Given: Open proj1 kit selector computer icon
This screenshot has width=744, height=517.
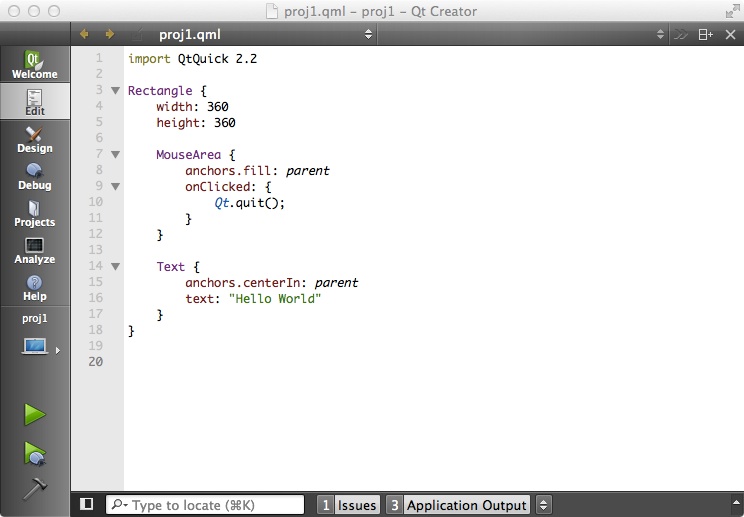Looking at the screenshot, I should coord(35,347).
